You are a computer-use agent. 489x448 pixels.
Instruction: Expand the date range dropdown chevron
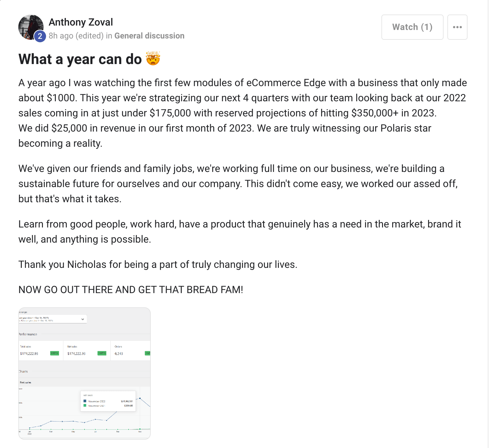83,319
